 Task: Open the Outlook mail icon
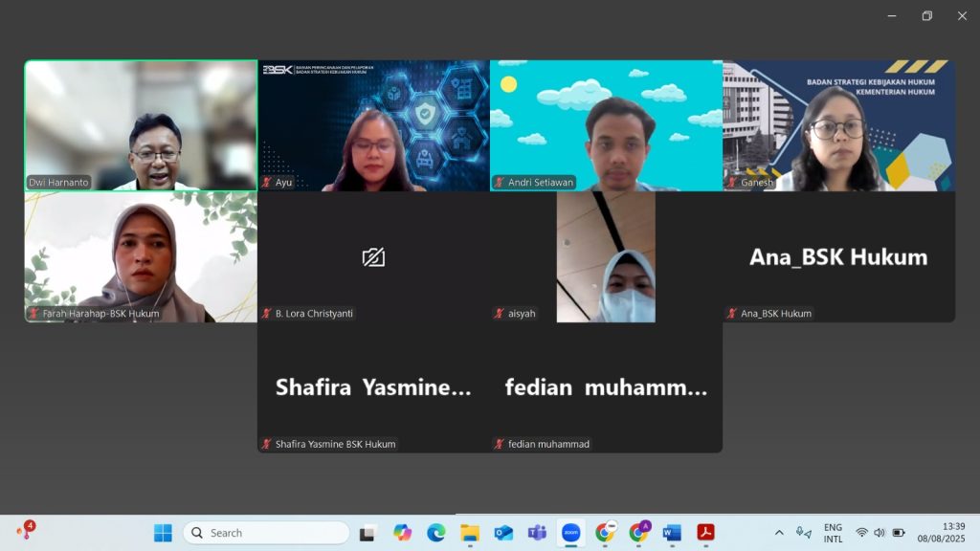(x=503, y=533)
